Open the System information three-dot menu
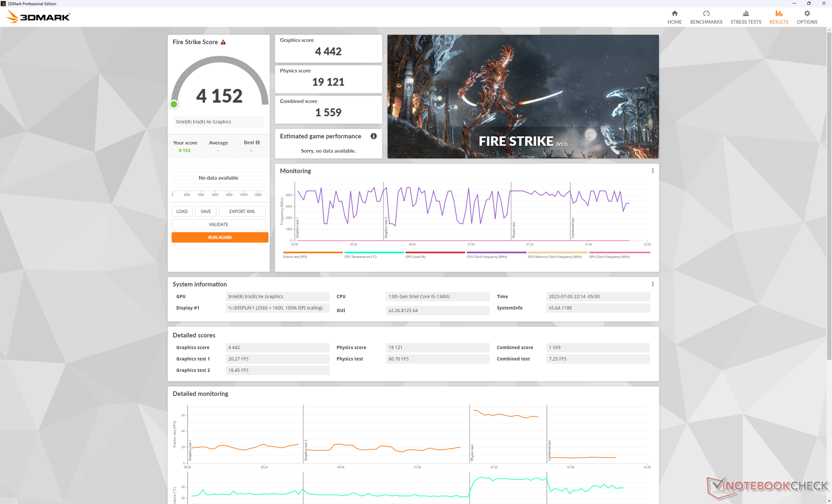The image size is (832, 504). [652, 284]
